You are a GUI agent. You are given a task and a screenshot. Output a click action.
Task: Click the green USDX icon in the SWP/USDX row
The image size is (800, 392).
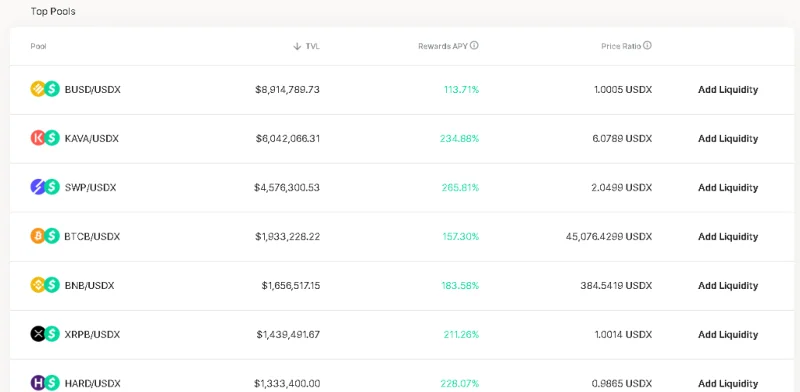click(x=52, y=187)
